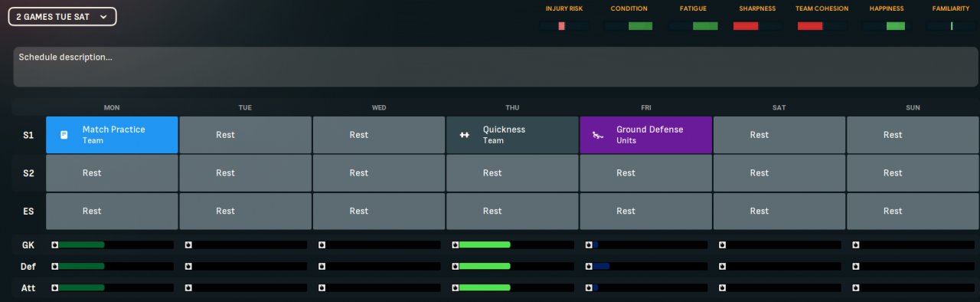Click the Fatigue indicator bar
Image resolution: width=980 pixels, height=302 pixels.
pyautogui.click(x=693, y=26)
